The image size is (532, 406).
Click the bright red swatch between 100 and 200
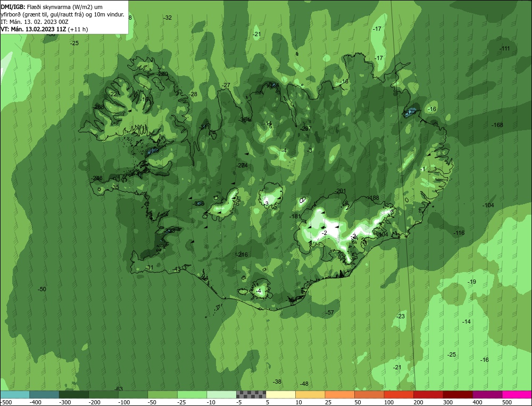pyautogui.click(x=398, y=394)
